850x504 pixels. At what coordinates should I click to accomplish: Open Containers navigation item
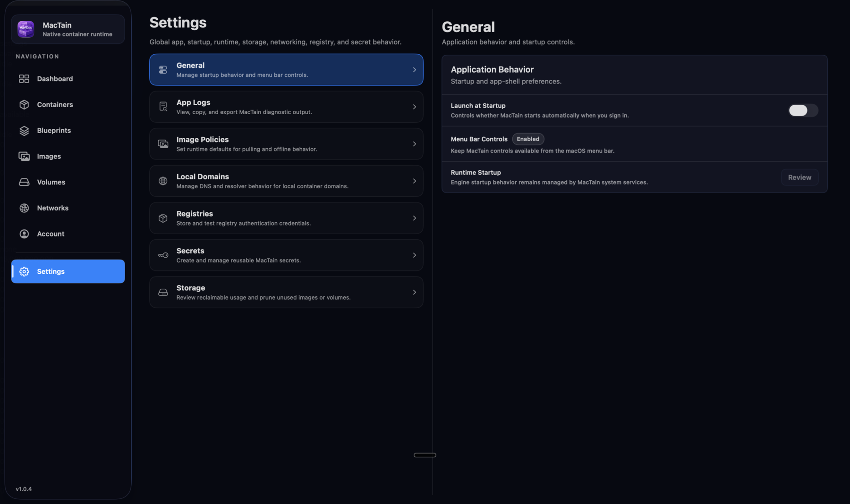pyautogui.click(x=68, y=105)
